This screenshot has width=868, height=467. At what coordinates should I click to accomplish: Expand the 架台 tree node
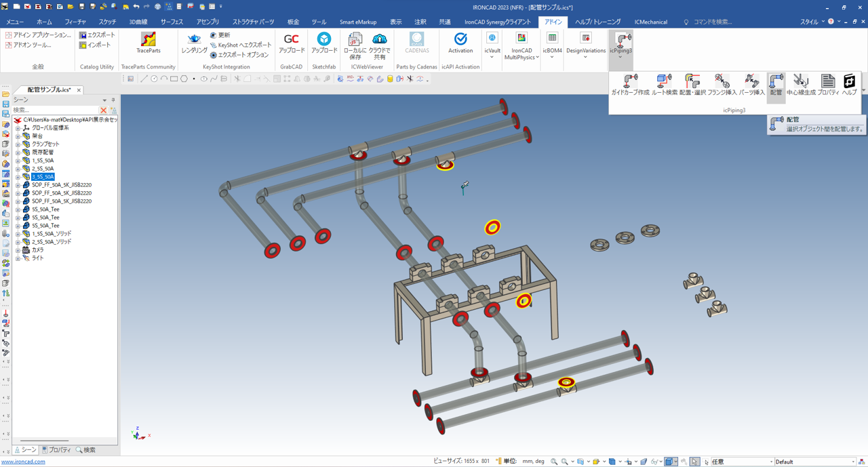click(18, 136)
